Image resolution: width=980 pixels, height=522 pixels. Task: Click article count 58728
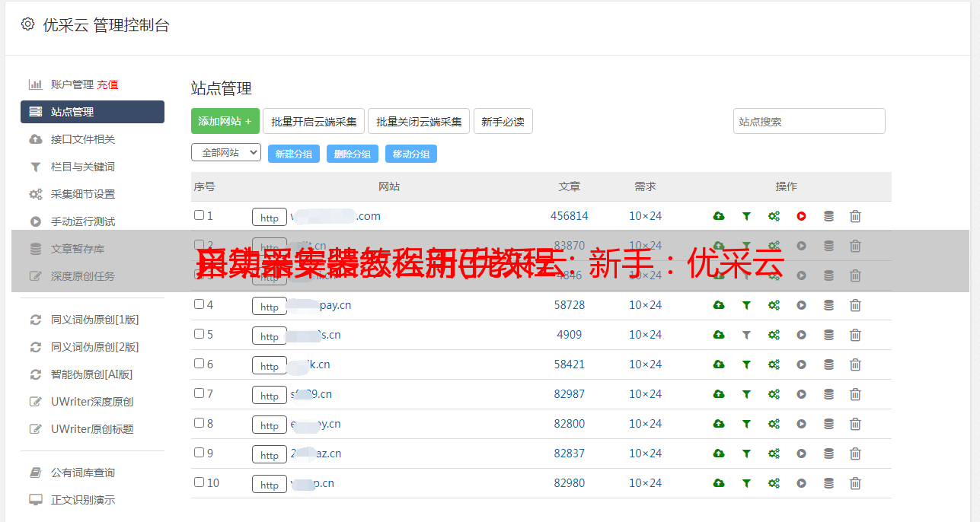(x=570, y=305)
